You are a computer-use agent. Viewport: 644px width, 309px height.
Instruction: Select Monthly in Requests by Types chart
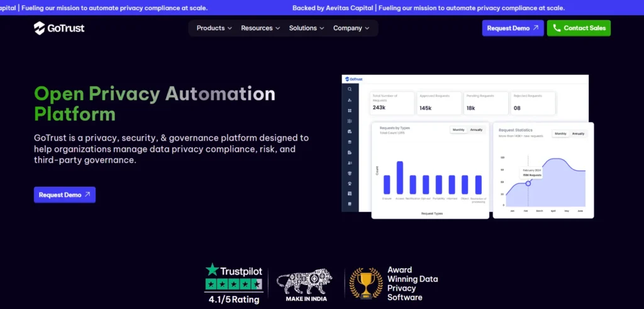coord(458,130)
